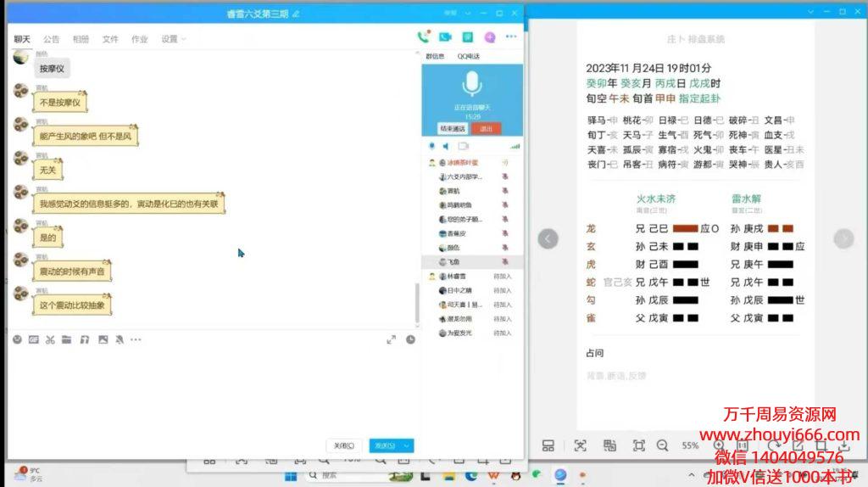Screen dimensions: 868x487
Task: Click the green phone call icon
Action: click(422, 37)
